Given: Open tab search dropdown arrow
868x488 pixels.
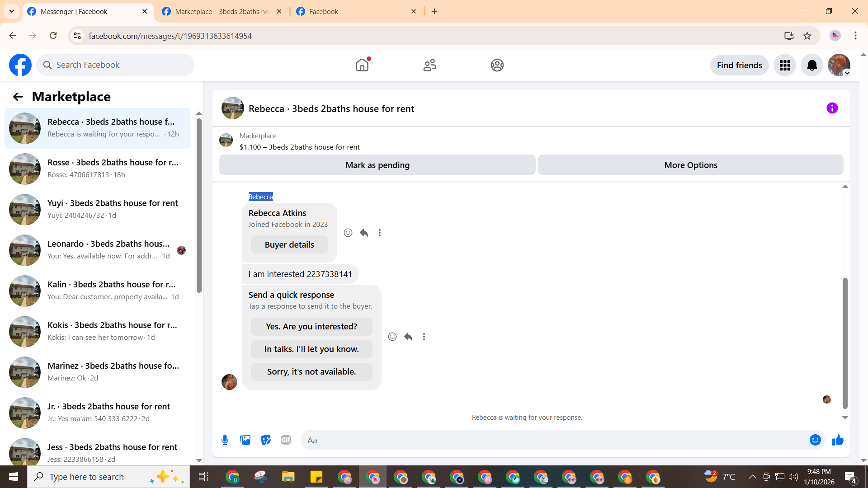Looking at the screenshot, I should coord(12,11).
